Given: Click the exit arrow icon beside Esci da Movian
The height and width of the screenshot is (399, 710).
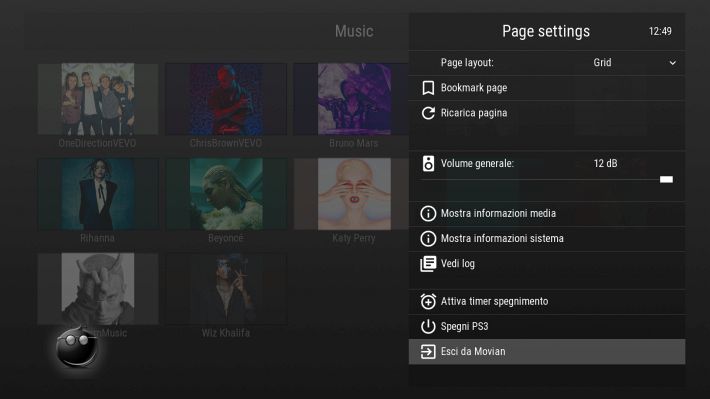Looking at the screenshot, I should pos(428,351).
